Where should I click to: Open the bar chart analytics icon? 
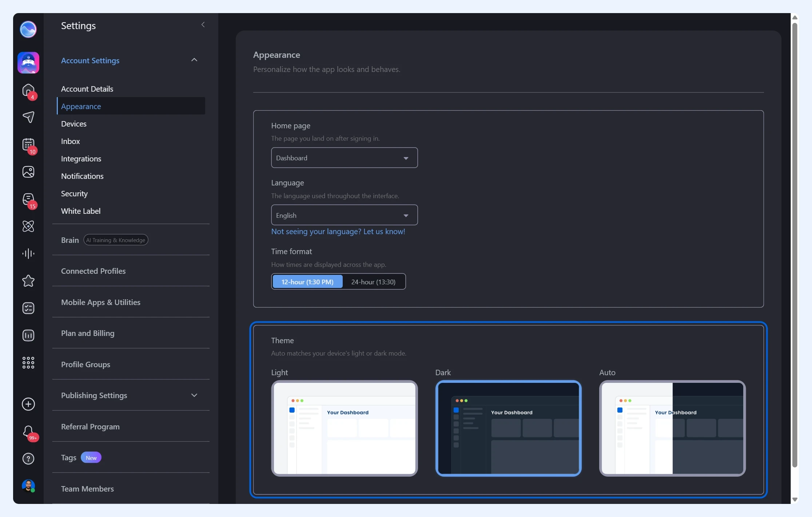tap(28, 335)
